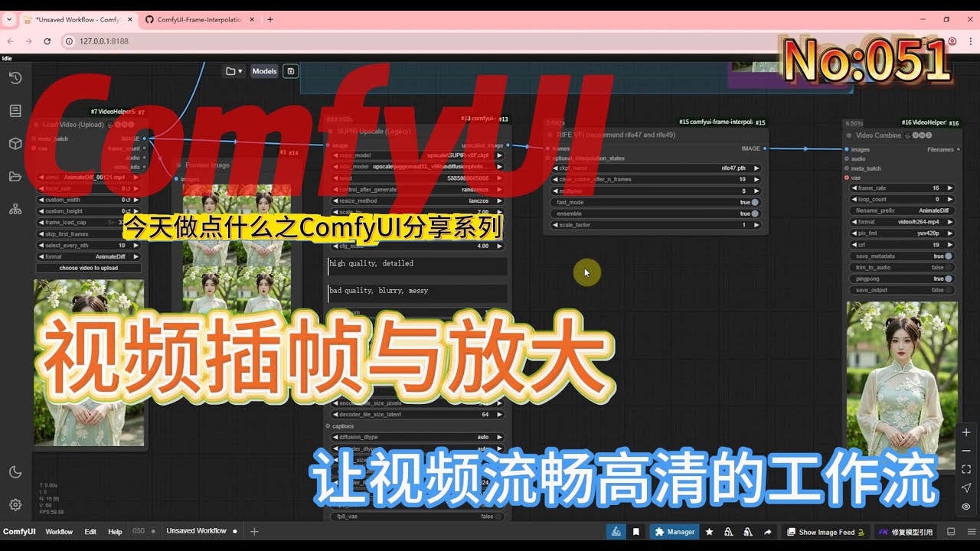Open the Edit menu
This screenshot has height=551, width=980.
coord(90,532)
